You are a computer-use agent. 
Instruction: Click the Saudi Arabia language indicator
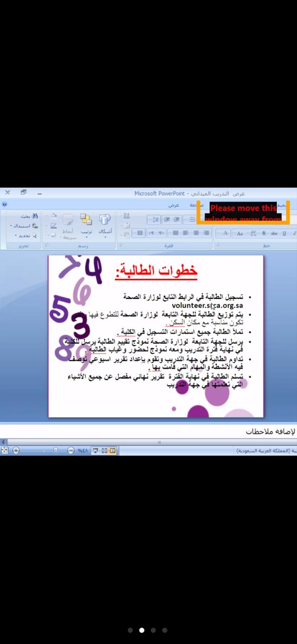[265, 451]
